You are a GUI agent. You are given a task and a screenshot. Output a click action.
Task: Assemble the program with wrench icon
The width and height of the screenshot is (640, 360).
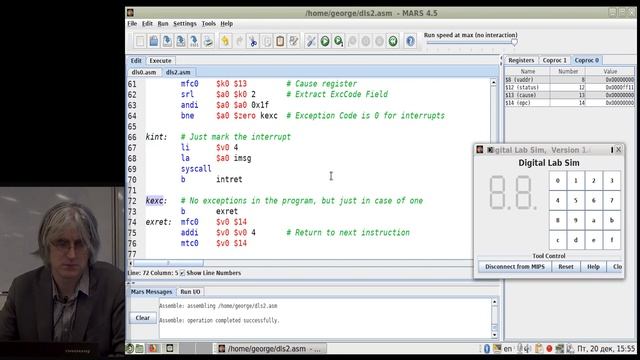(311, 41)
